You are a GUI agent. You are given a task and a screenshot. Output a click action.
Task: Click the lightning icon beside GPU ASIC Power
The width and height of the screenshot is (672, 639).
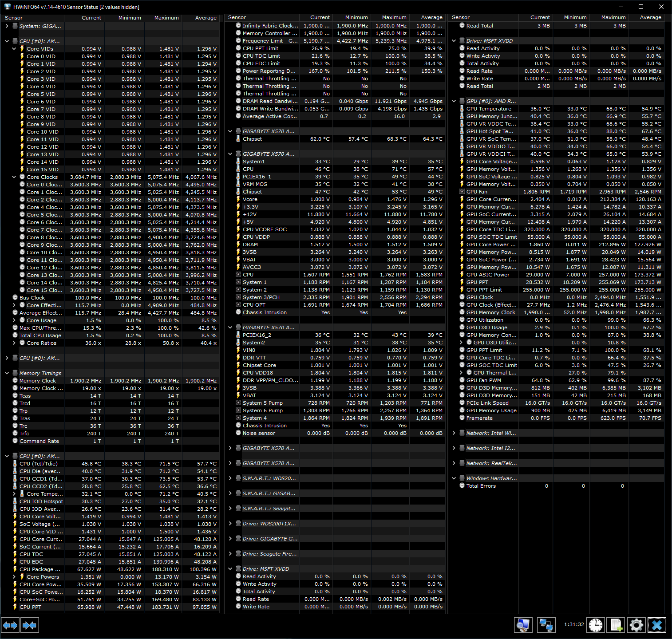coord(462,275)
